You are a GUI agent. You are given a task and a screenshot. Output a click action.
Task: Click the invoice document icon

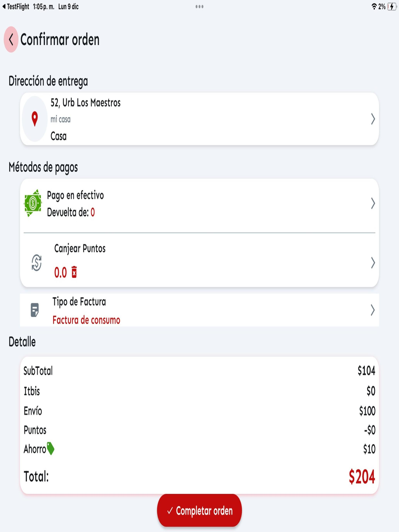coord(35,310)
